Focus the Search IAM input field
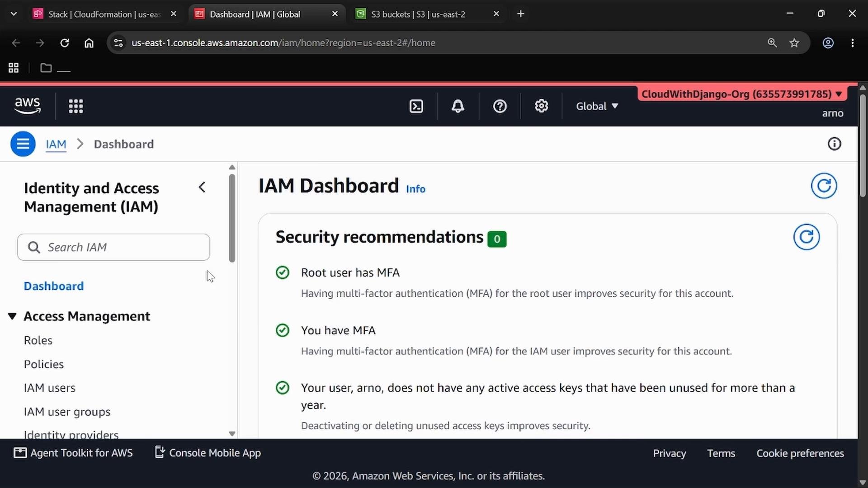 (x=113, y=247)
